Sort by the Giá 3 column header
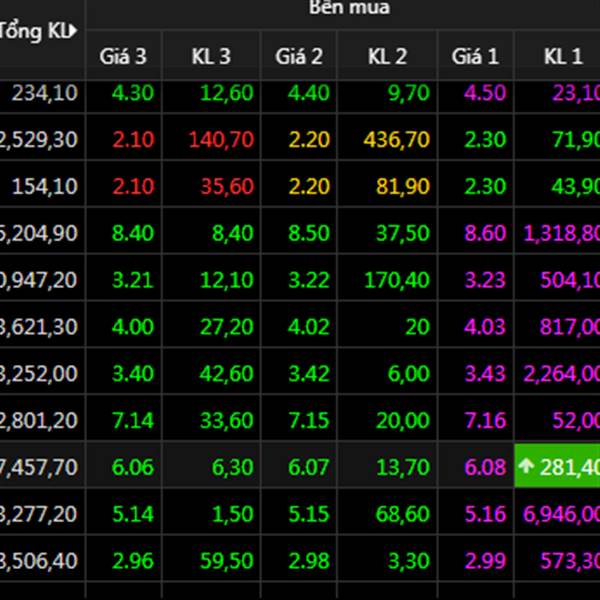Viewport: 600px width, 600px height. [123, 56]
